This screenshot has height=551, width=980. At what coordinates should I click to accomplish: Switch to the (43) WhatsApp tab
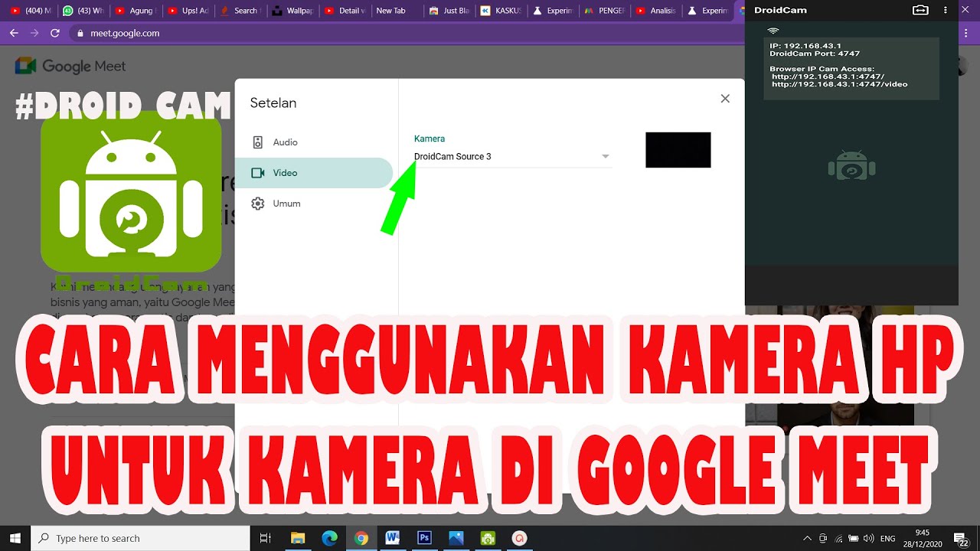pos(83,11)
